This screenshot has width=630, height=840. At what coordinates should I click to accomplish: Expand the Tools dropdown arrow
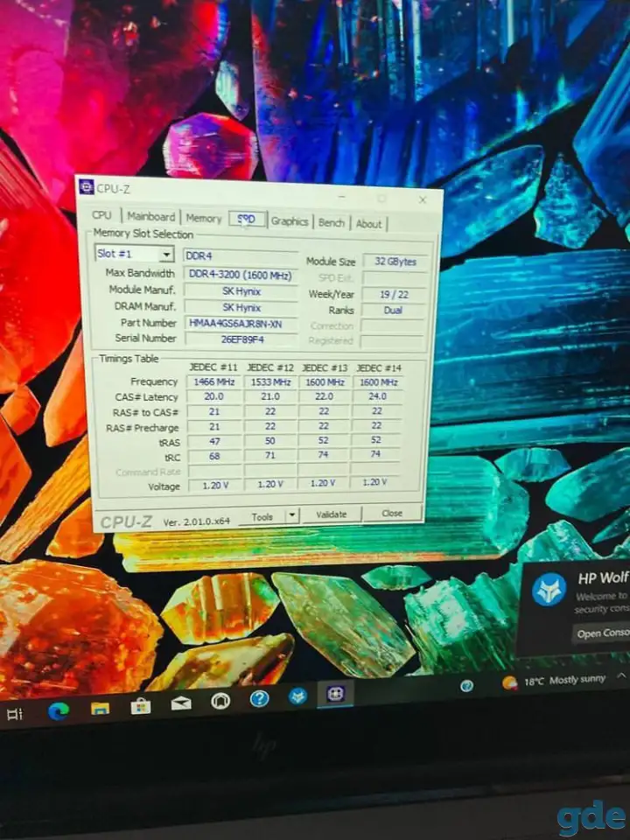[292, 515]
